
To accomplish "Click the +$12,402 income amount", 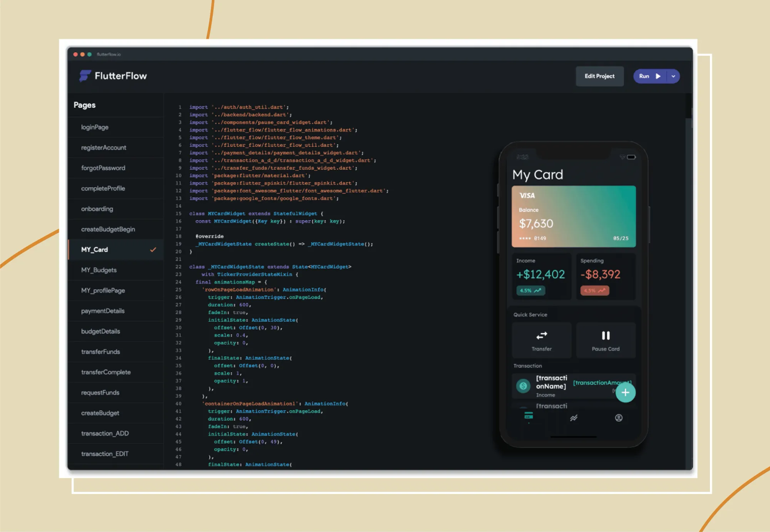I will click(x=541, y=274).
